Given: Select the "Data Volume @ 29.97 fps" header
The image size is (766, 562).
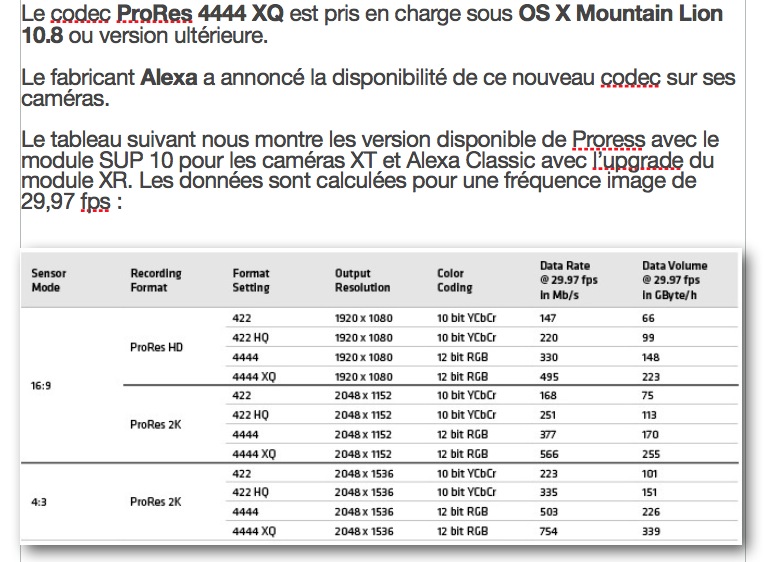Looking at the screenshot, I should (675, 280).
